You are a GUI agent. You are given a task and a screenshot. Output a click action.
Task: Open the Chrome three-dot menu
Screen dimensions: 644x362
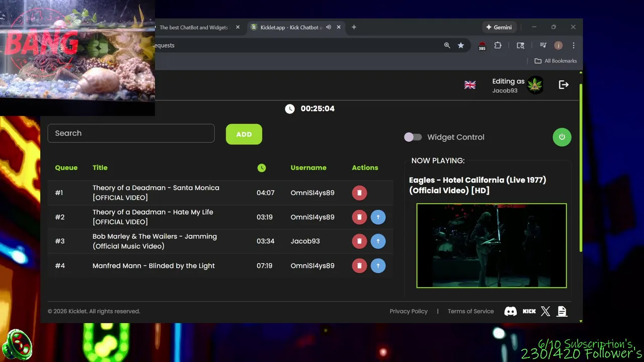pos(574,45)
